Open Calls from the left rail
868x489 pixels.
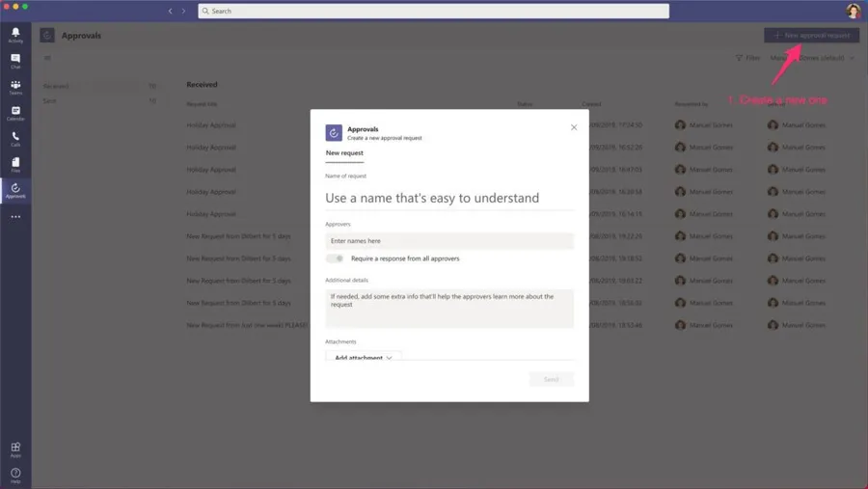(15, 139)
